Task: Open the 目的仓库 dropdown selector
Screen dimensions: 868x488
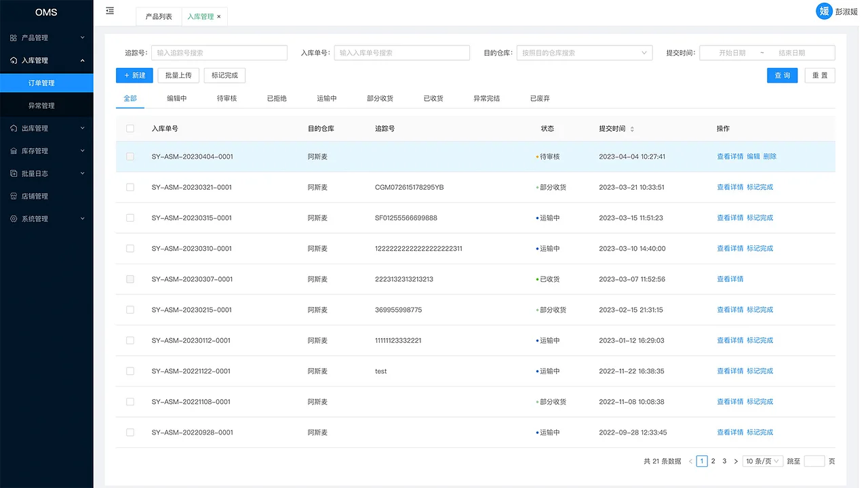Action: click(584, 52)
